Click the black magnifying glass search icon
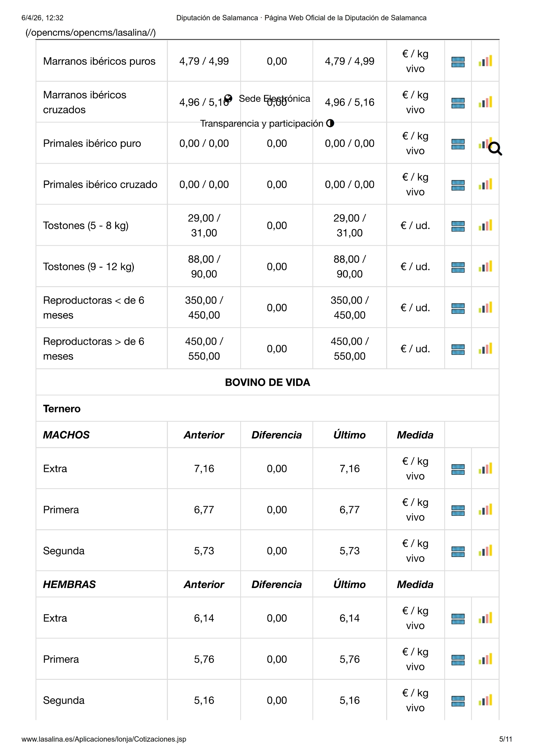Viewport: 534px width, 756px height. coord(495,149)
